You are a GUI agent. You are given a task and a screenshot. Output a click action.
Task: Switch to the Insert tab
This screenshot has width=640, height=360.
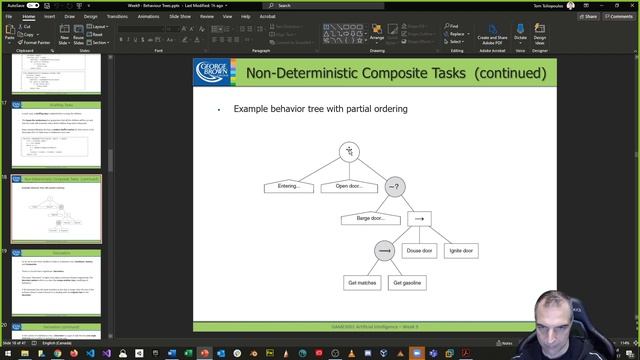pyautogui.click(x=49, y=17)
